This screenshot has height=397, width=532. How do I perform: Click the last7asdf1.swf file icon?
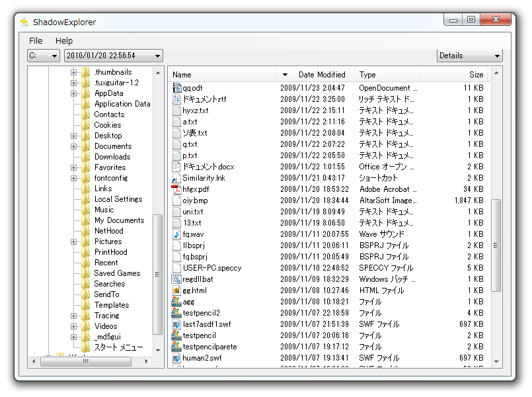pos(176,324)
